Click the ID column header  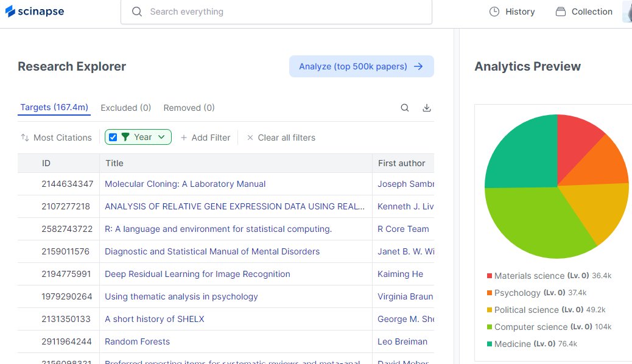point(46,163)
